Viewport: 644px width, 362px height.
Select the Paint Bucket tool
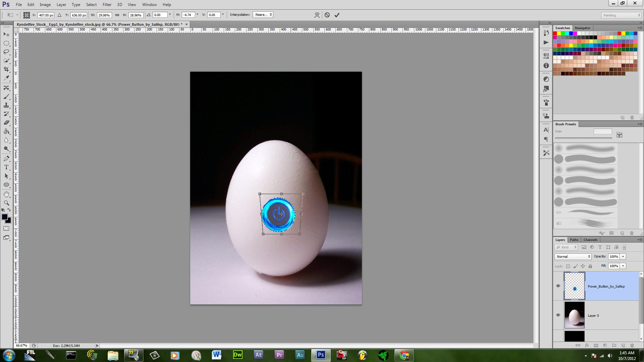pos(6,131)
